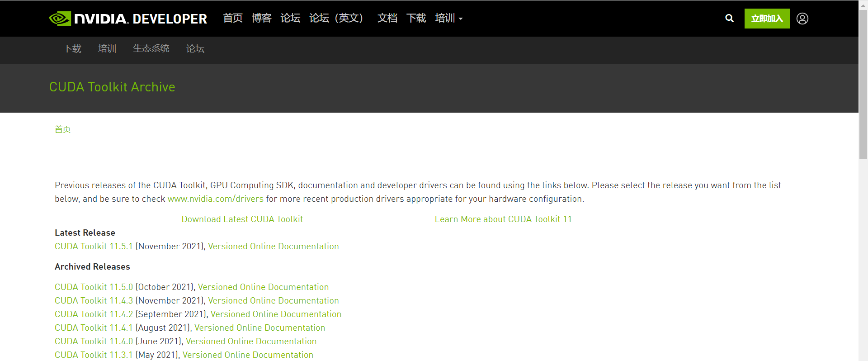The image size is (868, 361).
Task: Open 首页 in the top navigation
Action: (233, 18)
